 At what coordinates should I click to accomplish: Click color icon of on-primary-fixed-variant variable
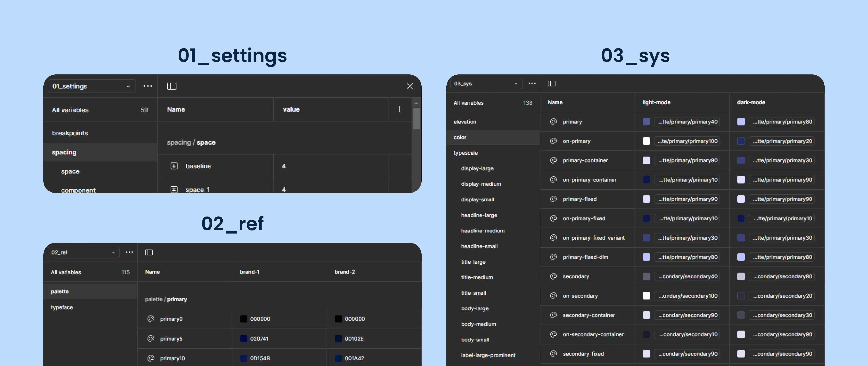(553, 238)
